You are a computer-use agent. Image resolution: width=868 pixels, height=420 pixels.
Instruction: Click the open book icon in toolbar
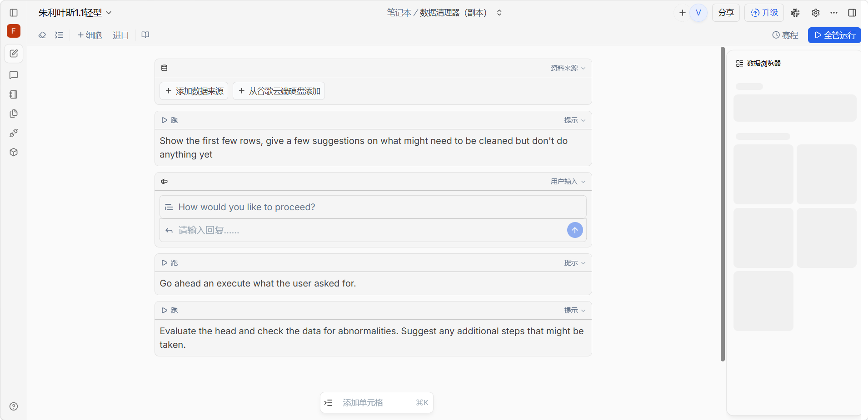[145, 35]
